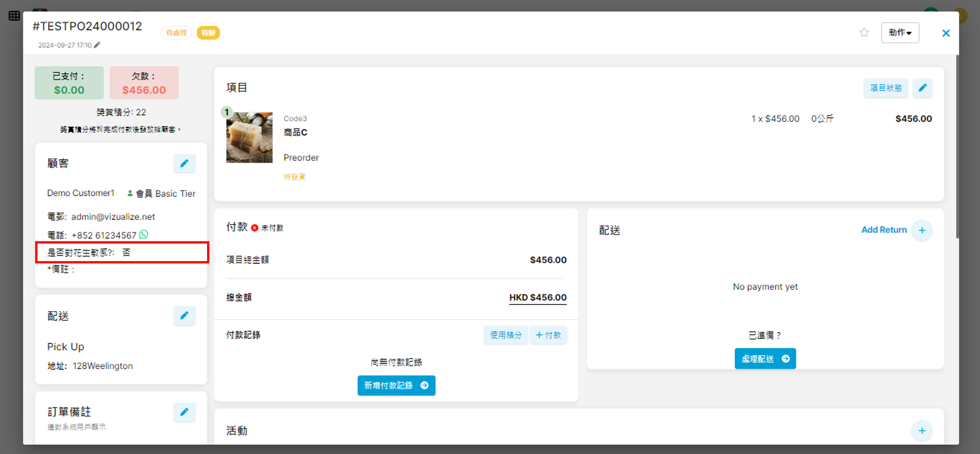The height and width of the screenshot is (454, 980).
Task: Edit the left-panel 配送 section
Action: tap(185, 316)
